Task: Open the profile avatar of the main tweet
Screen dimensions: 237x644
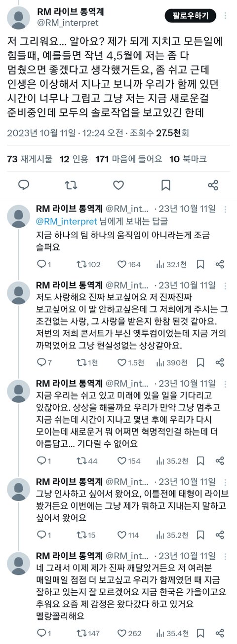Action: pyautogui.click(x=20, y=19)
